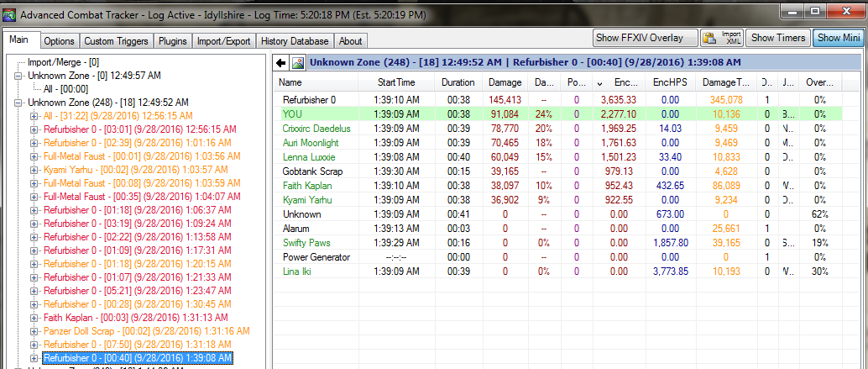Select the Gobtank Scrap row
The width and height of the screenshot is (868, 369).
point(557,171)
